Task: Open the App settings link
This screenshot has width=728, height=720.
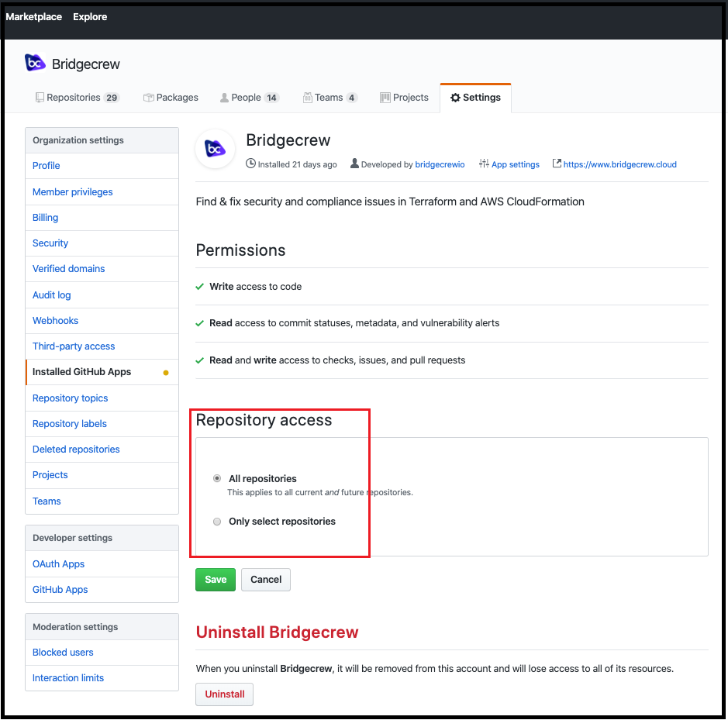Action: 516,164
